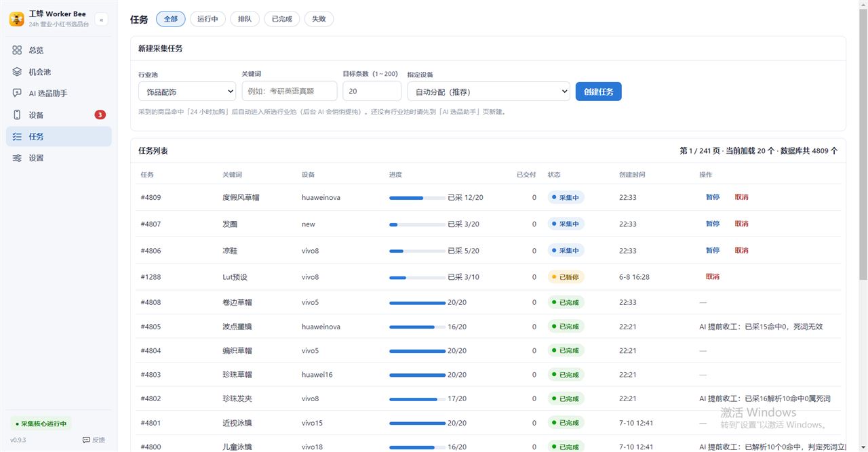Screen dimensions: 868x452
Task: Select keyword 编织草帽
Action: [237, 350]
